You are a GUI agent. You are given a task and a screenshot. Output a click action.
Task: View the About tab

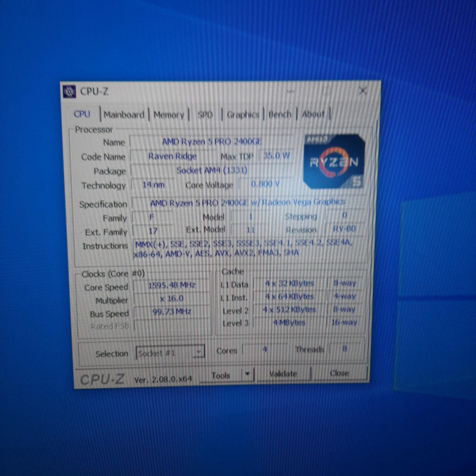[313, 114]
